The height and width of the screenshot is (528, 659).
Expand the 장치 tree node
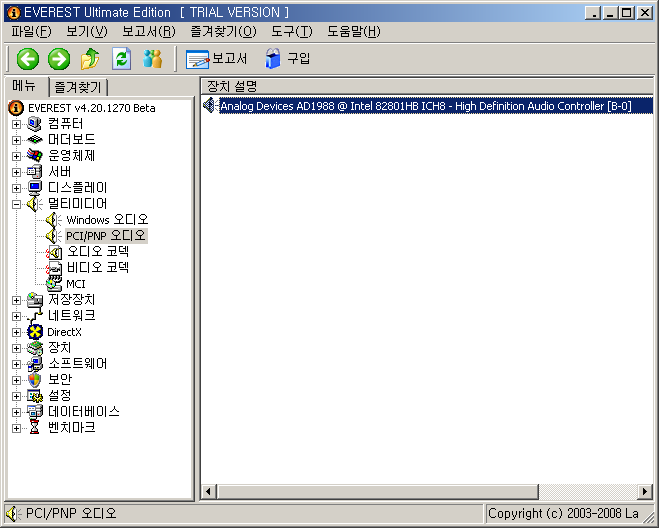click(16, 348)
